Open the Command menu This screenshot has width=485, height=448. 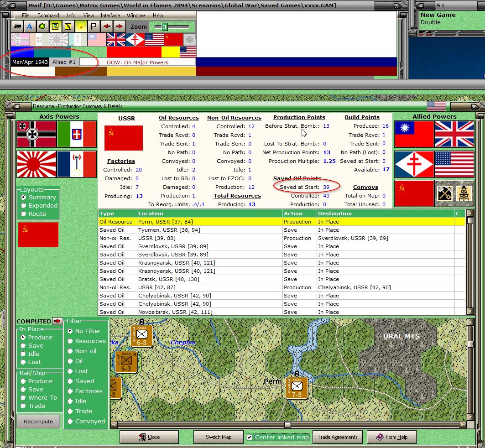tap(48, 16)
